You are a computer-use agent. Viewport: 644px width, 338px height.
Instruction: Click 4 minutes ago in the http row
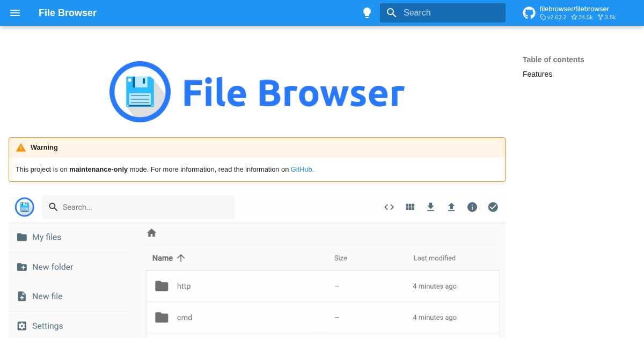pyautogui.click(x=435, y=286)
